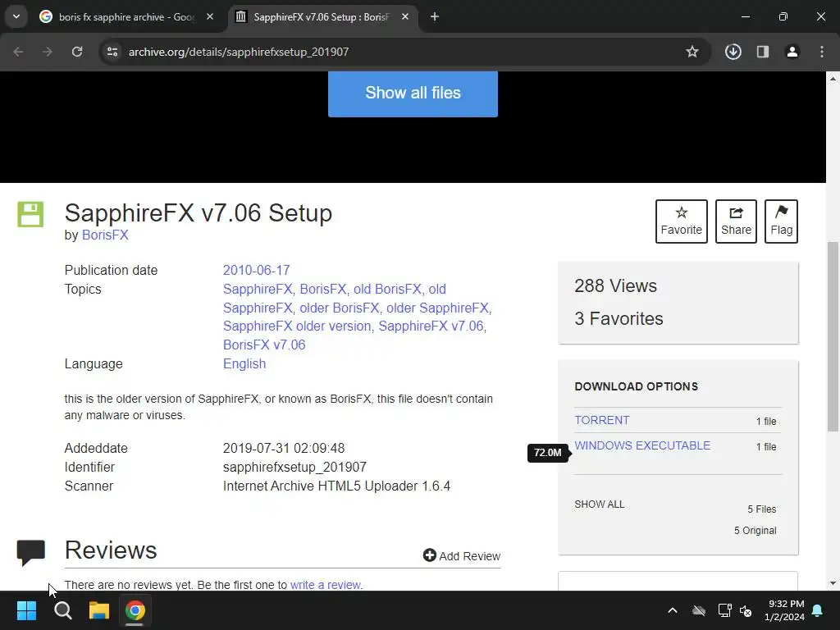Click the page vertical scrollbar thumb
Image resolution: width=840 pixels, height=630 pixels.
point(833,336)
